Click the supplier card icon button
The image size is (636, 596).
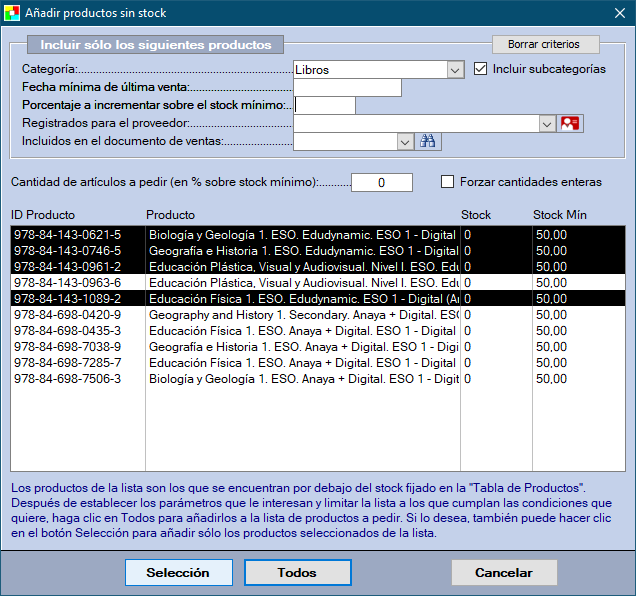coord(570,124)
